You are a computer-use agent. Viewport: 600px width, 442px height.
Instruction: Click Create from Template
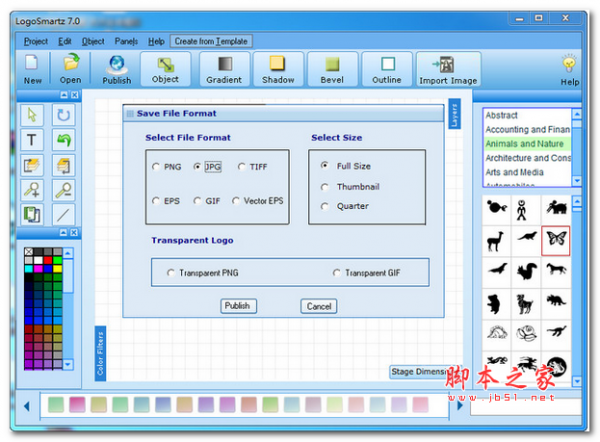211,41
